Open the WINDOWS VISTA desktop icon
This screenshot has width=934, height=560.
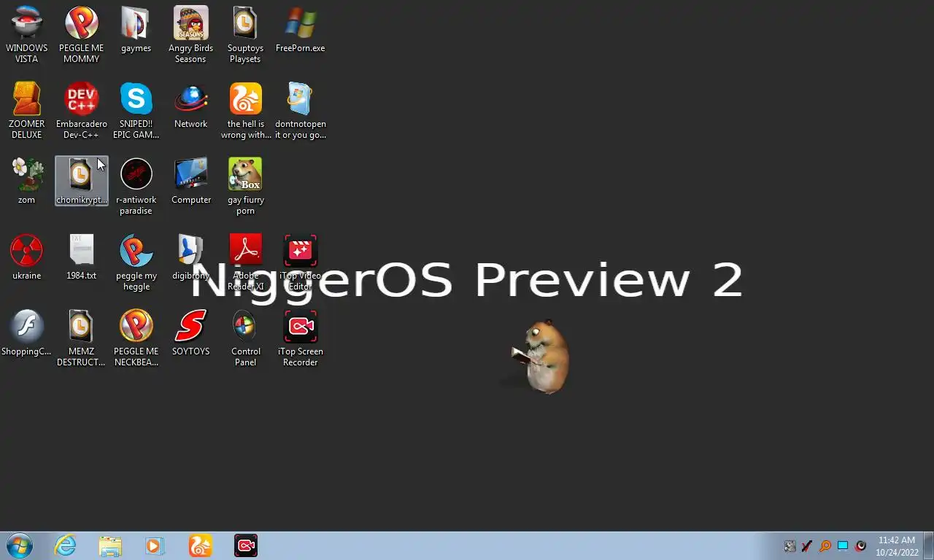[27, 34]
